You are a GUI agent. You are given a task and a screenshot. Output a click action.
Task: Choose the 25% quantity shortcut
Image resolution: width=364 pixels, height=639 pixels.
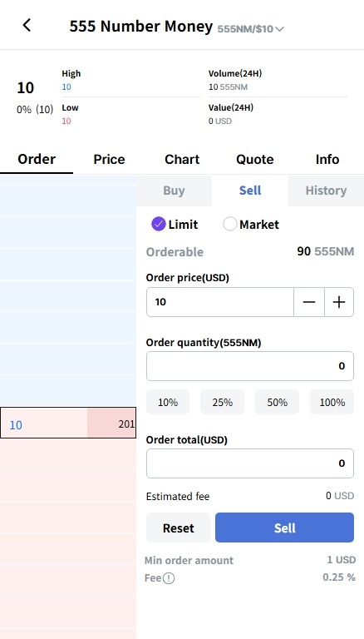pyautogui.click(x=223, y=402)
